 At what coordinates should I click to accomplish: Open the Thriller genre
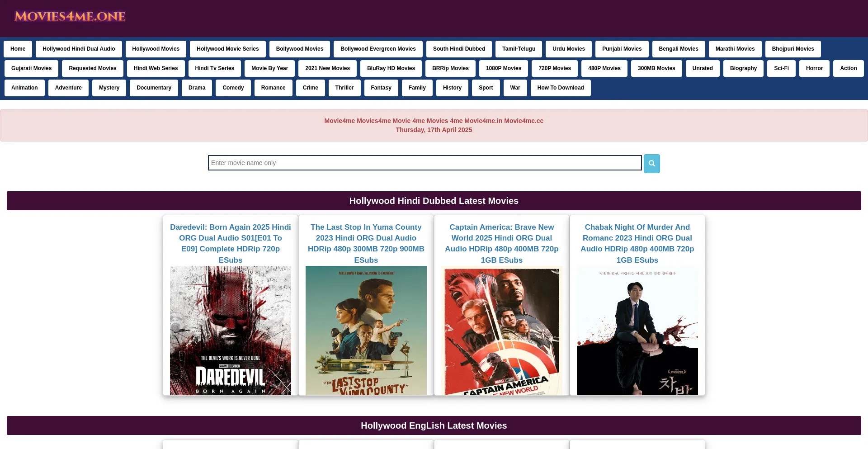(x=344, y=88)
